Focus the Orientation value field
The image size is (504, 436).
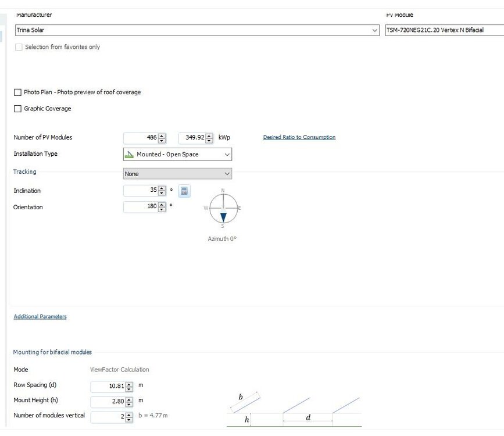pos(141,207)
